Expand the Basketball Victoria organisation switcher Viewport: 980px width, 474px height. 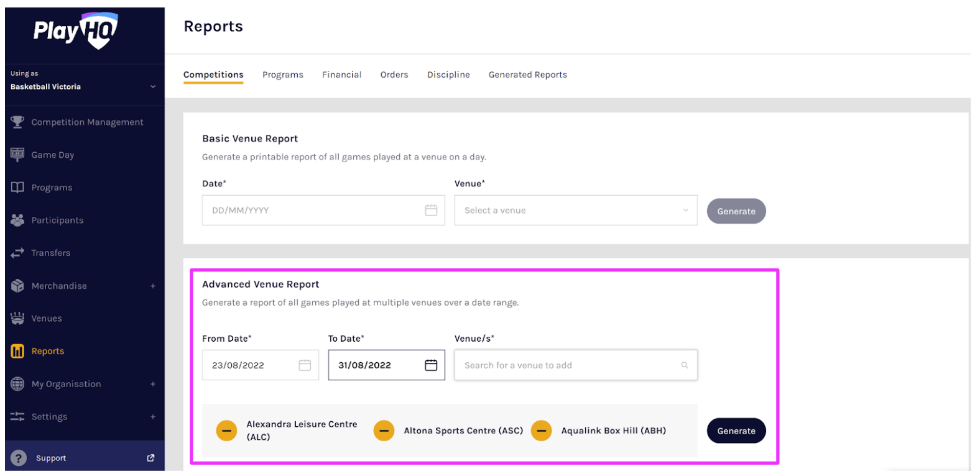coord(152,86)
